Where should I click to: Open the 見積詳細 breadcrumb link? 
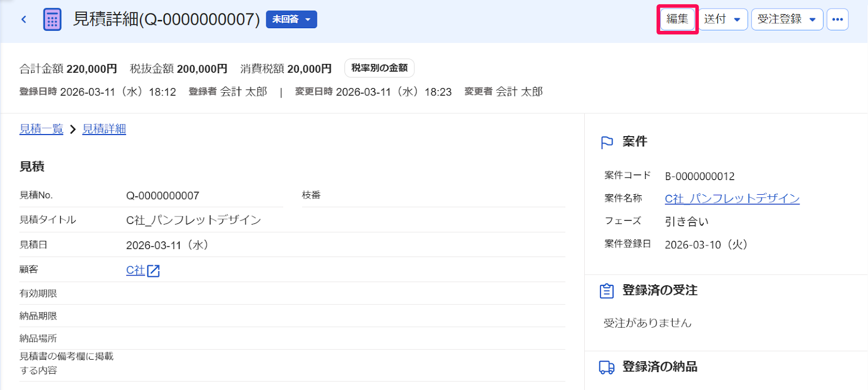[104, 129]
